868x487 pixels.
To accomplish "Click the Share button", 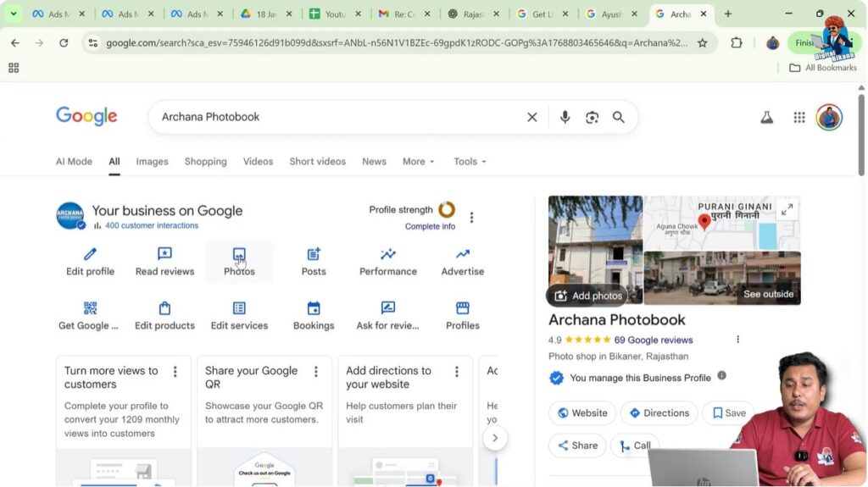I will coord(577,445).
